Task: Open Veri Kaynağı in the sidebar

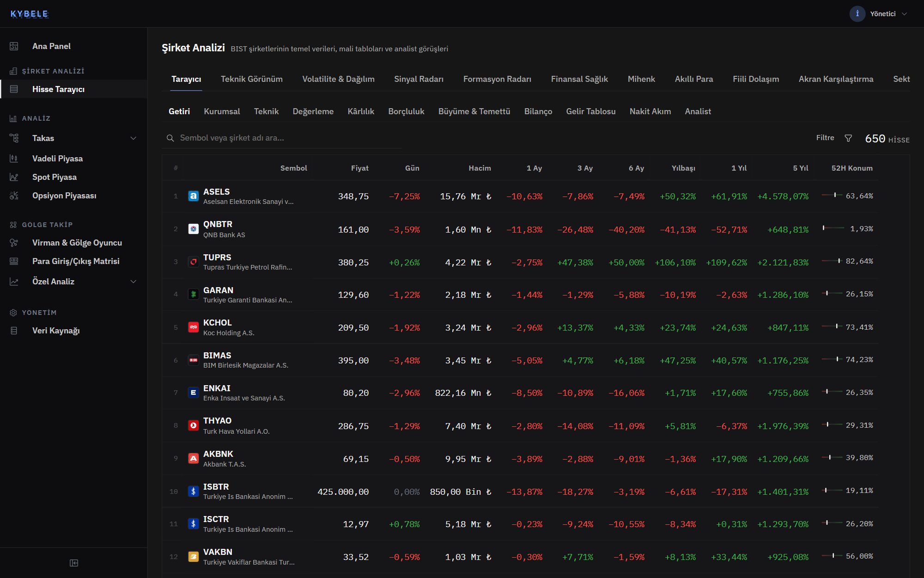Action: (74, 331)
